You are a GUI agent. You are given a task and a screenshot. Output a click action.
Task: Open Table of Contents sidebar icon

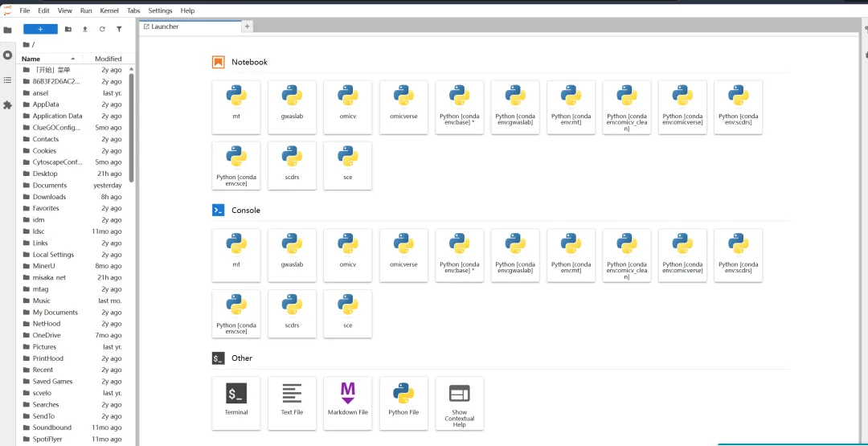pos(7,80)
